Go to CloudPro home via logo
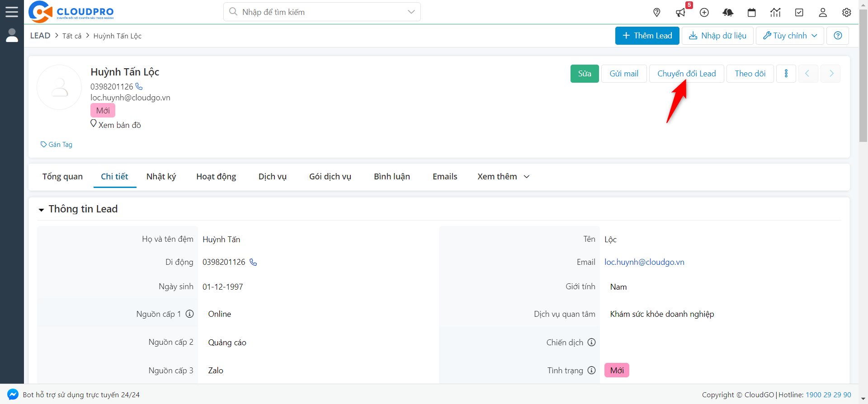Viewport: 868px width, 404px height. tap(71, 12)
